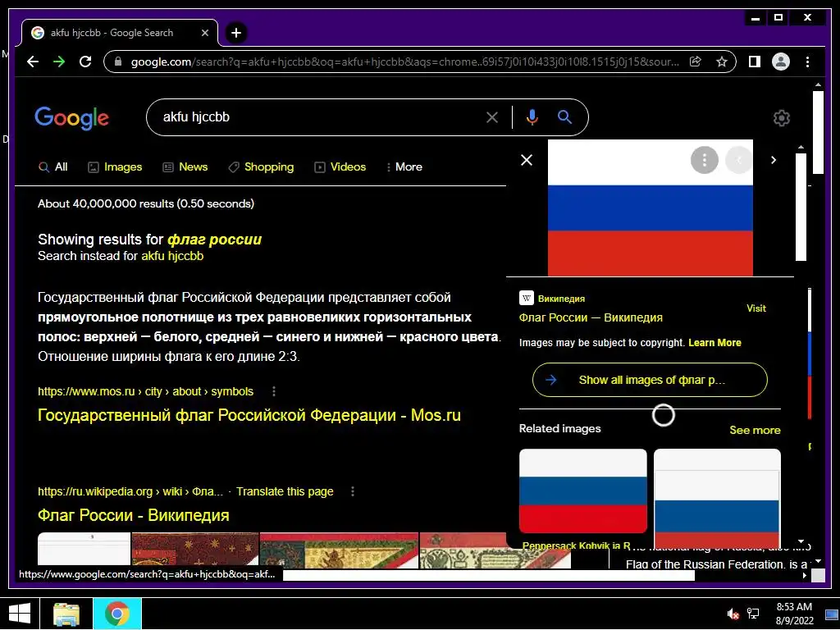View site info via the padlock icon

pos(118,62)
